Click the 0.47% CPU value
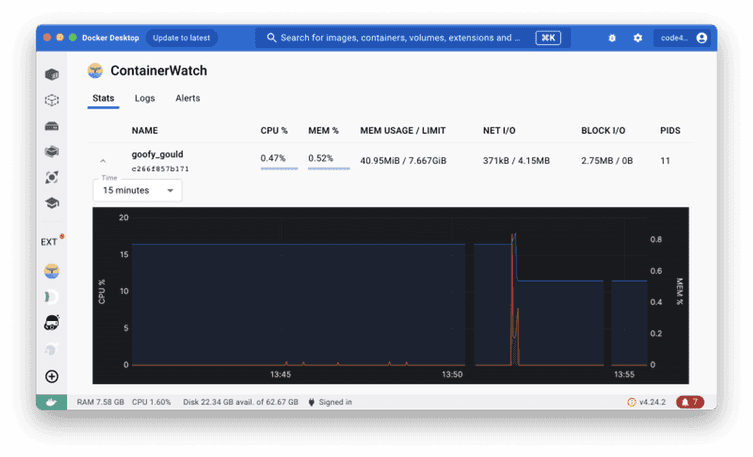Image resolution: width=753 pixels, height=457 pixels. (273, 158)
